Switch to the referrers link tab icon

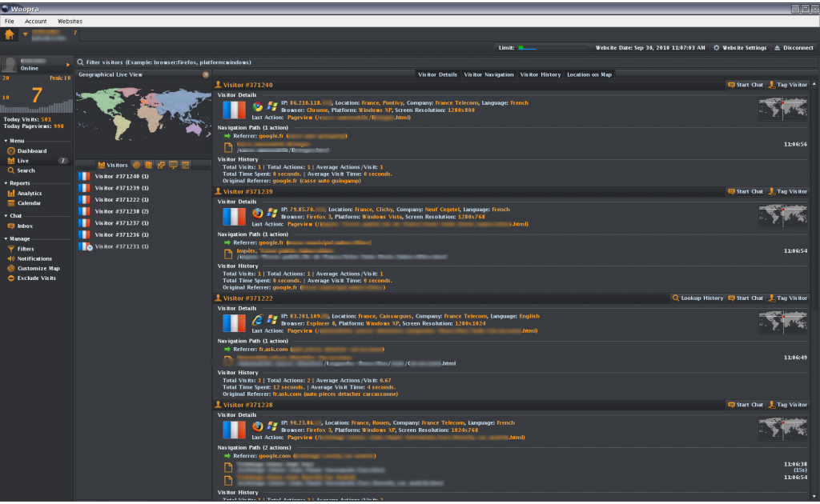click(161, 165)
